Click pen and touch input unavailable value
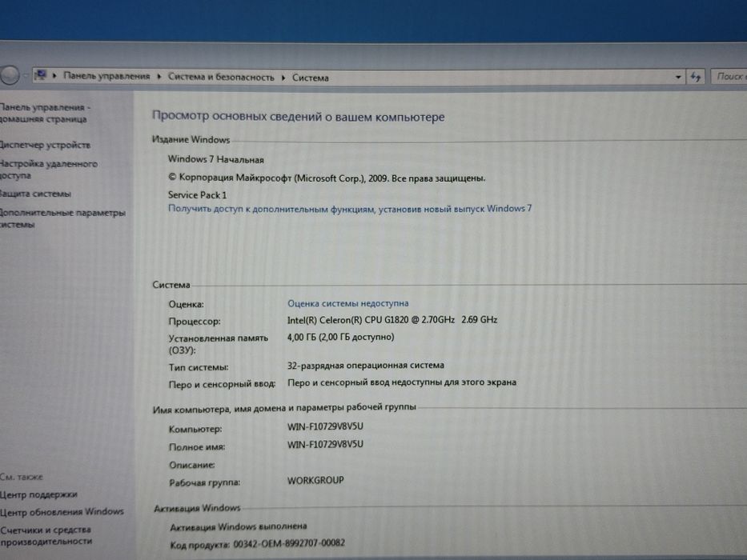Screen dimensions: 747x560 (402, 382)
